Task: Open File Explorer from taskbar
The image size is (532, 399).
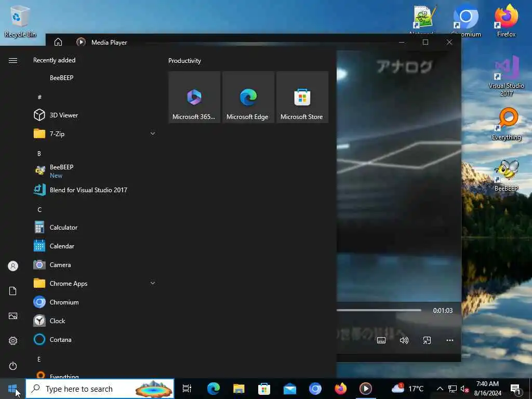Action: [239, 389]
